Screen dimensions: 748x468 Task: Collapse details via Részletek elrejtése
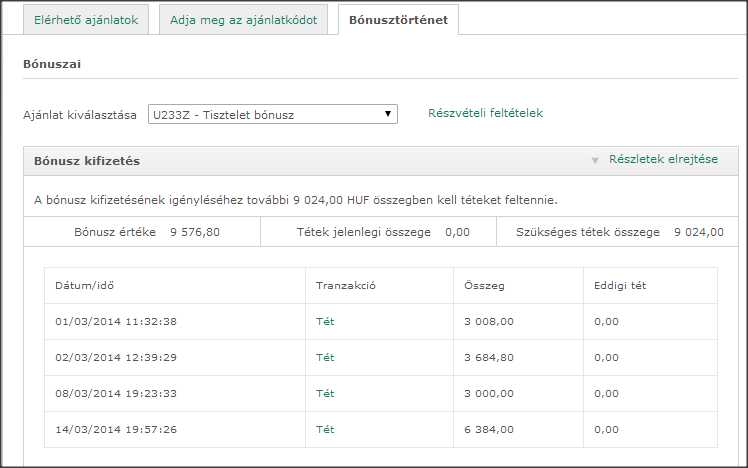tap(663, 159)
